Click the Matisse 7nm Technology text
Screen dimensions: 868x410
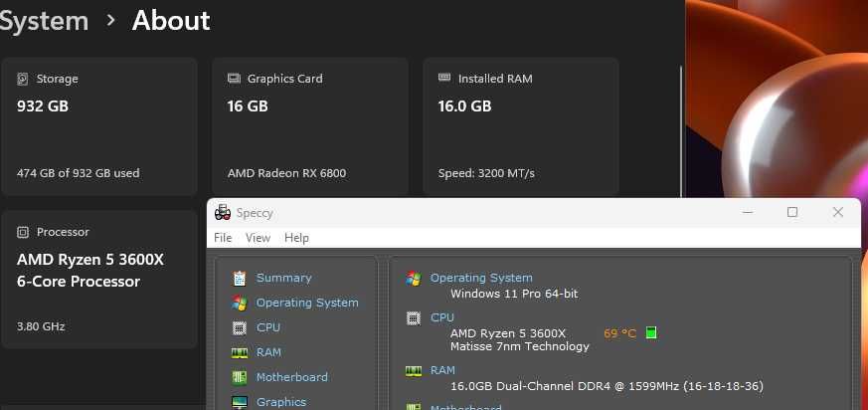tap(520, 346)
